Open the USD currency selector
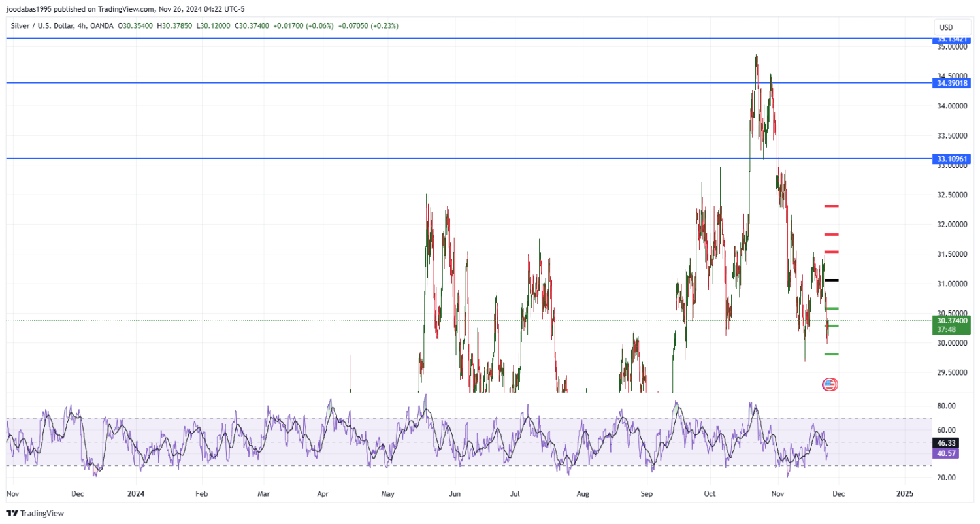Viewport: 980px width, 524px height. coord(951,27)
